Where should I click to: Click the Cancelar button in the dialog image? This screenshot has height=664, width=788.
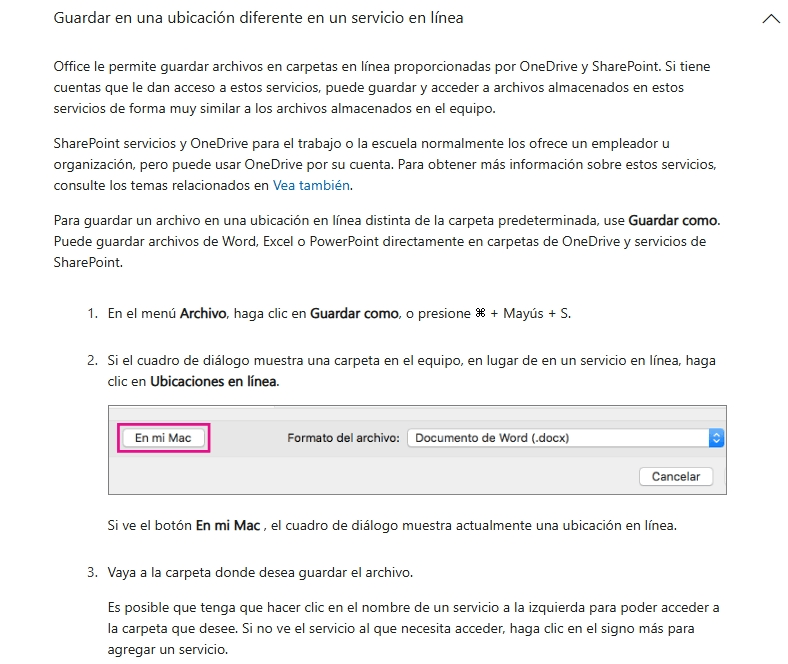(676, 477)
